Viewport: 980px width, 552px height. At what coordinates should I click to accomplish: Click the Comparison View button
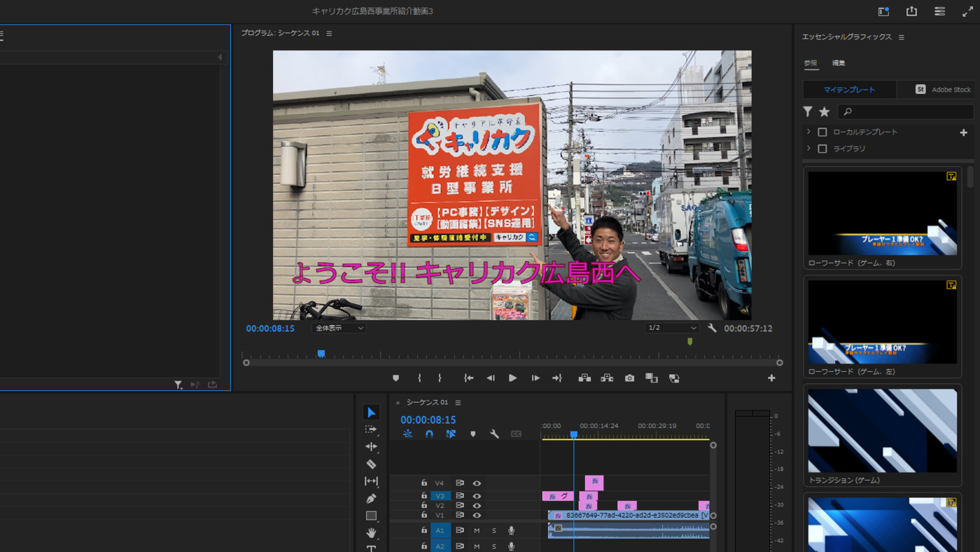click(x=652, y=378)
